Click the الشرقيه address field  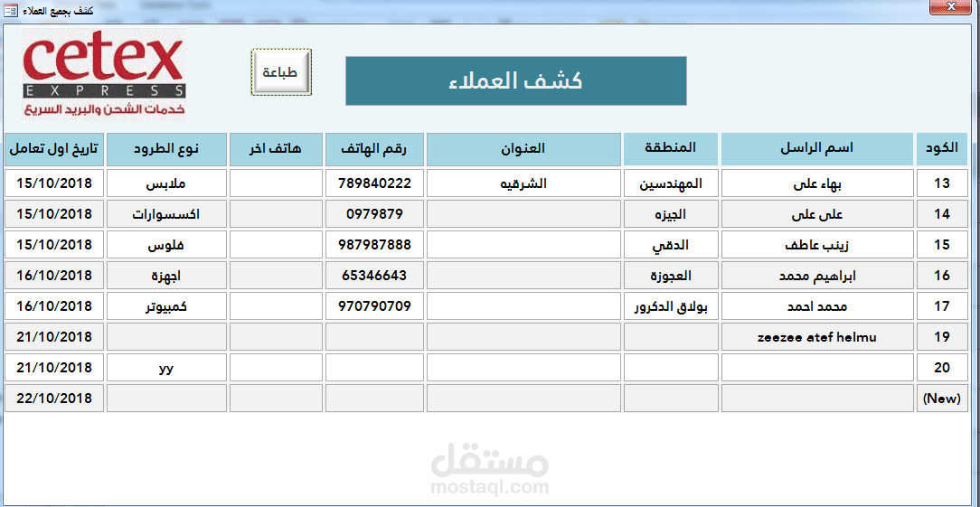click(523, 183)
